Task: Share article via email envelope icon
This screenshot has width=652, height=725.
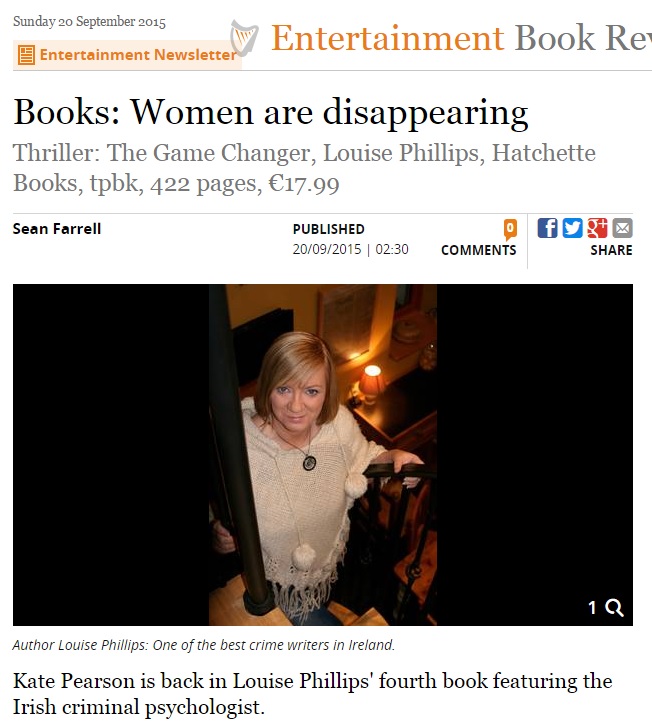Action: point(622,228)
